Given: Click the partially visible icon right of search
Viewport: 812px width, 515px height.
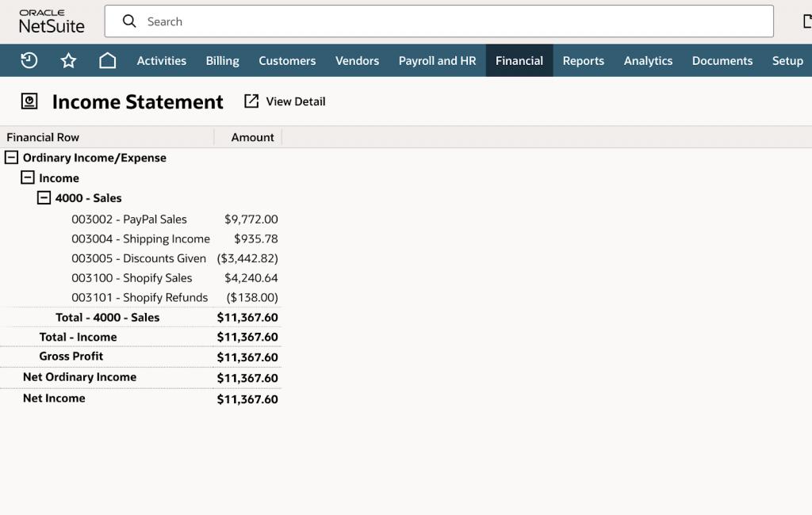Looking at the screenshot, I should pos(806,21).
